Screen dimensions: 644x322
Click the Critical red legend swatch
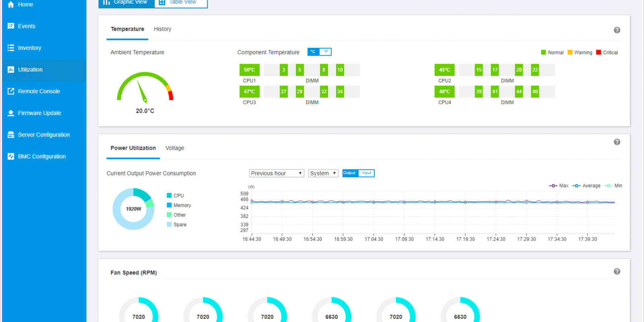click(x=599, y=52)
